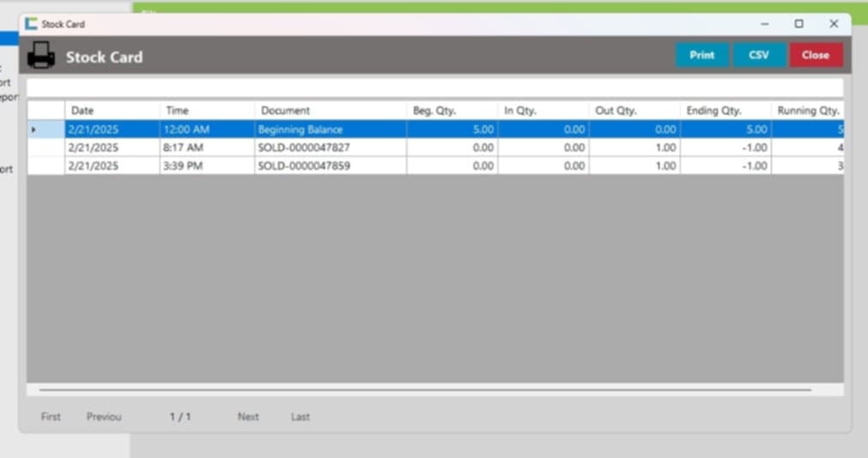Select the SOLD-0000047827 row
This screenshot has height=458, width=868.
304,148
